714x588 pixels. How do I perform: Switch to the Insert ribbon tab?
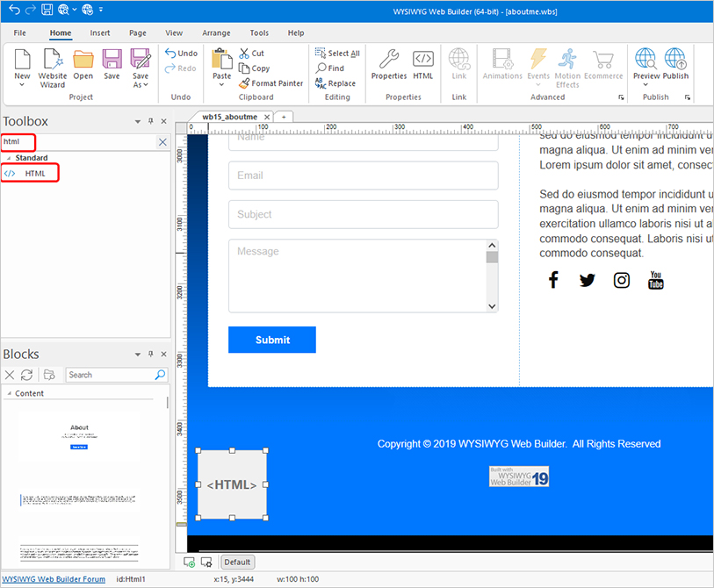click(100, 32)
